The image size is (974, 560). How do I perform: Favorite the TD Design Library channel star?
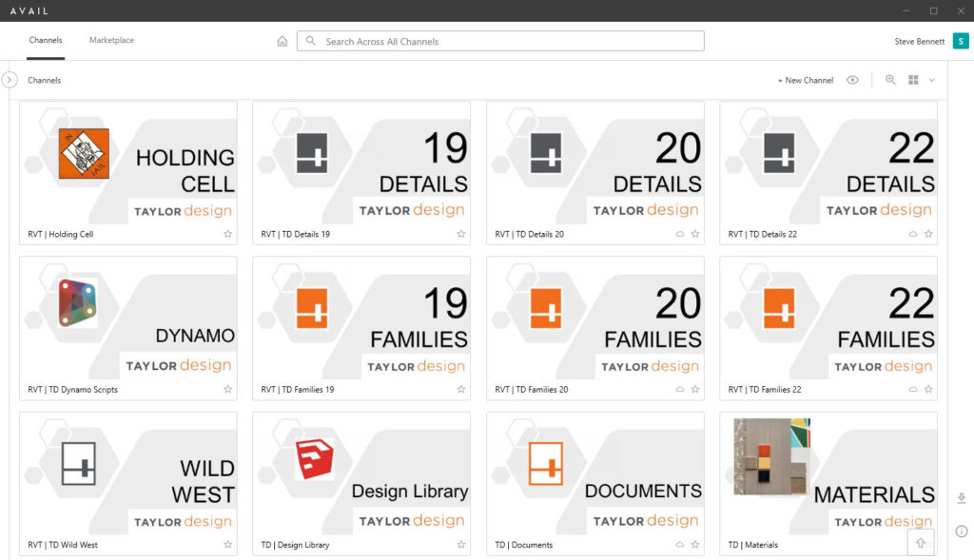pyautogui.click(x=461, y=545)
